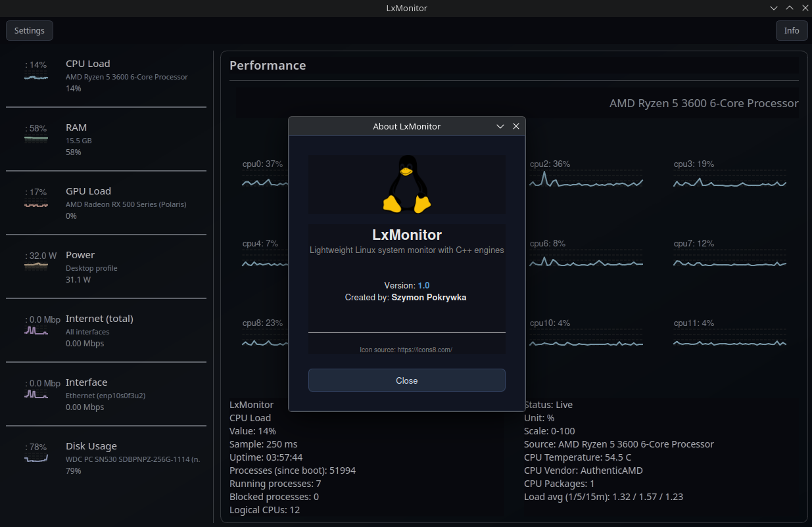
Task: Minimize the LxMonitor main window
Action: [x=775, y=8]
